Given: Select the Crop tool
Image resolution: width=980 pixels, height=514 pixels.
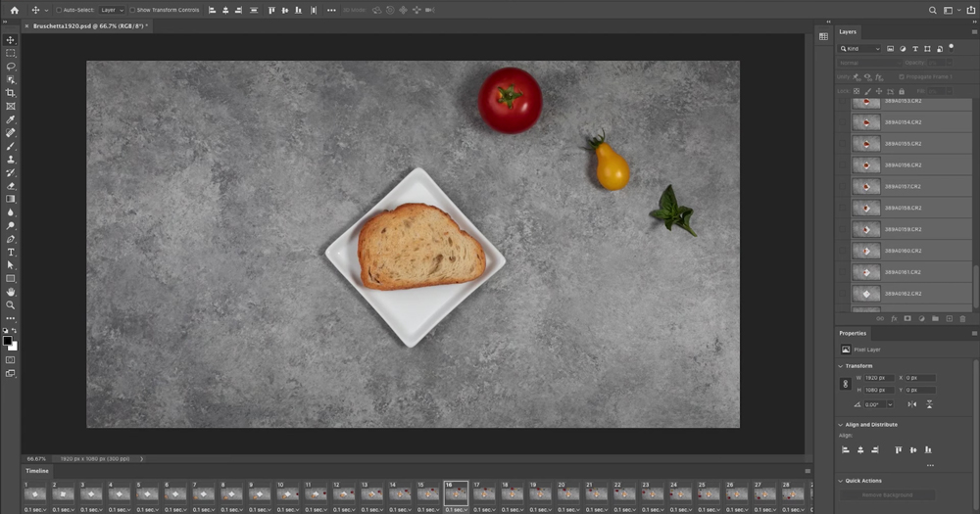Looking at the screenshot, I should coord(11,93).
